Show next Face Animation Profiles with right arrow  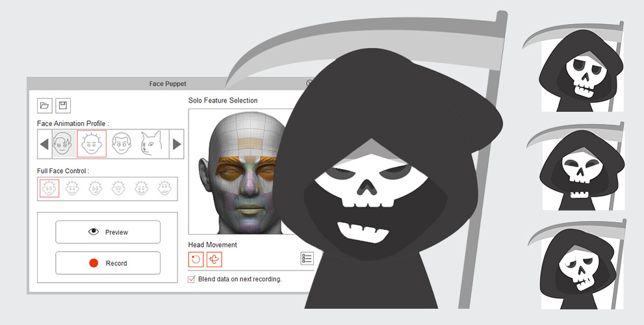[x=177, y=144]
